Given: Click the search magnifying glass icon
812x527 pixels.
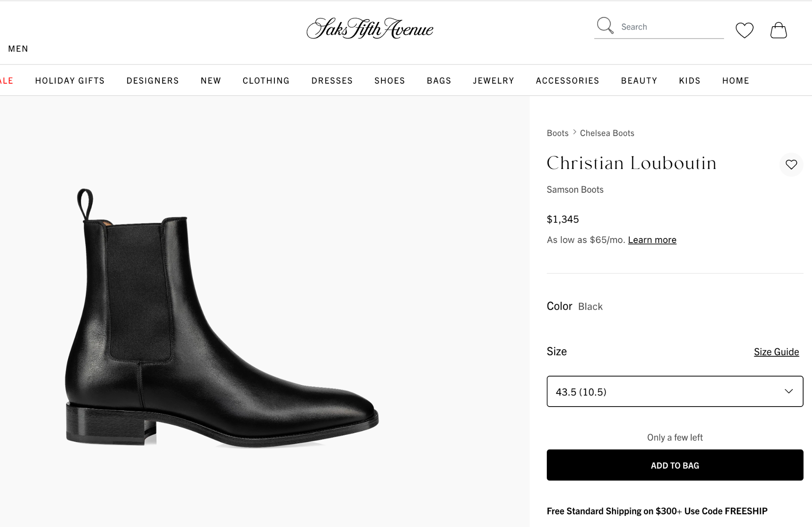Looking at the screenshot, I should tap(605, 26).
